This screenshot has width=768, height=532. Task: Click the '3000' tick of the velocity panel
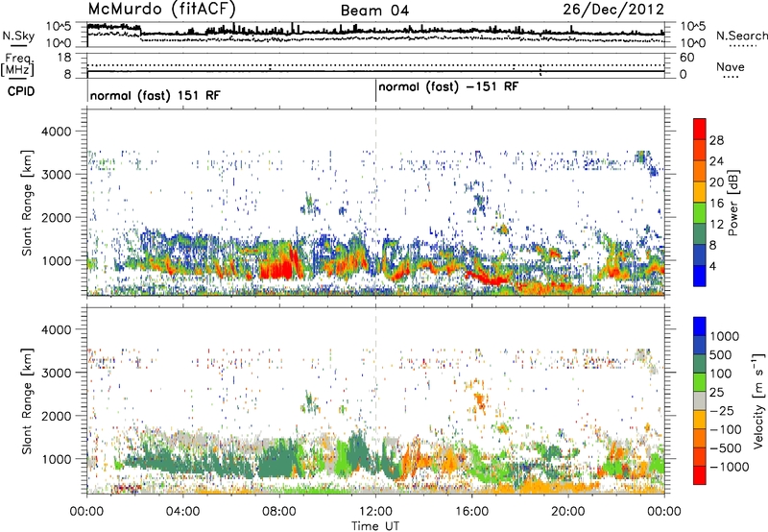pyautogui.click(x=59, y=373)
